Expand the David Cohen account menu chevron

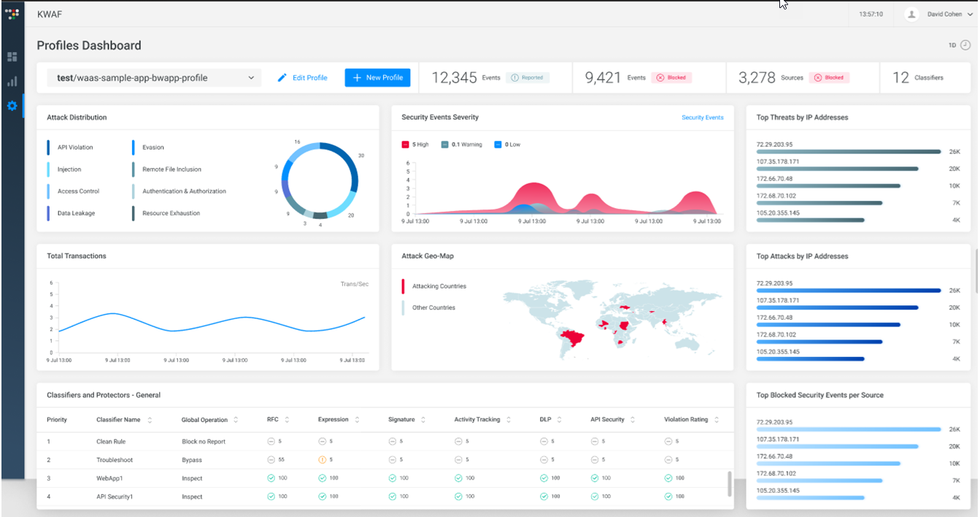[970, 15]
